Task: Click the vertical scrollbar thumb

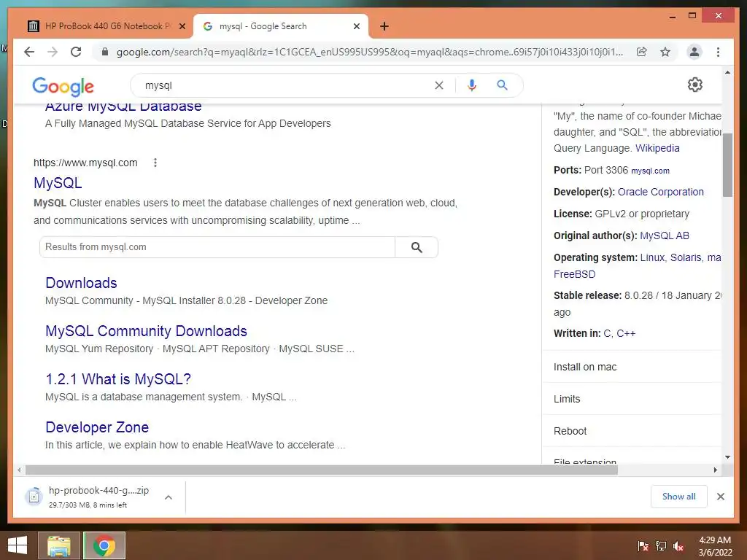Action: click(x=727, y=166)
